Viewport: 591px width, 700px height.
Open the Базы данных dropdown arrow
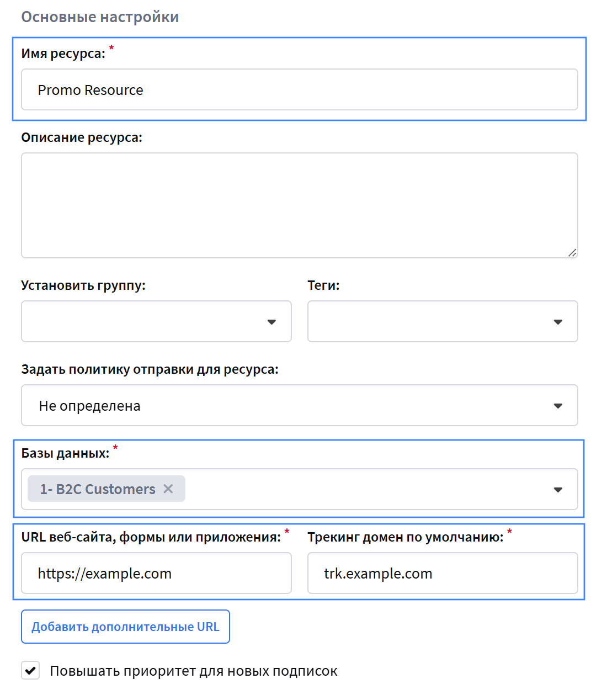coord(558,490)
